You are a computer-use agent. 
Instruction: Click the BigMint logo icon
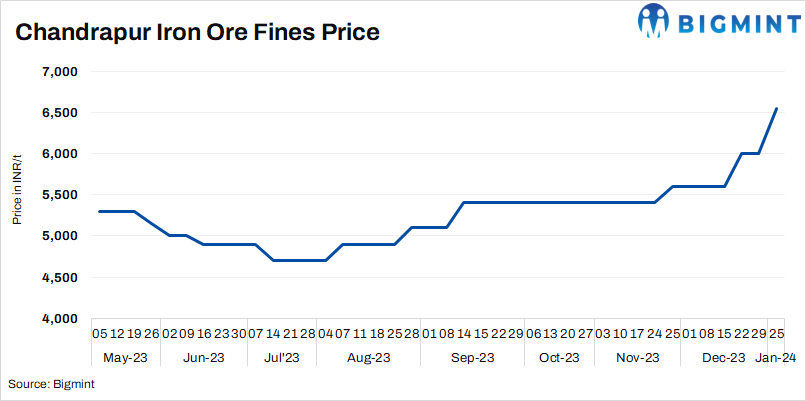[654, 21]
